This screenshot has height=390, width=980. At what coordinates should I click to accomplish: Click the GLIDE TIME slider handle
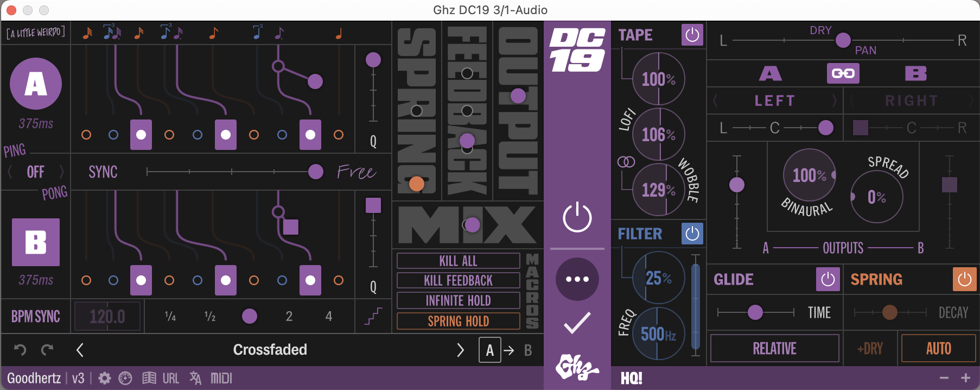point(755,312)
